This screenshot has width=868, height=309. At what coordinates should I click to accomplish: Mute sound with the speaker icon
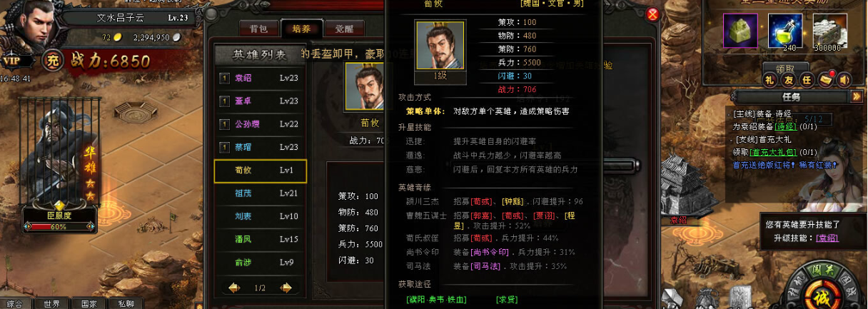844,78
